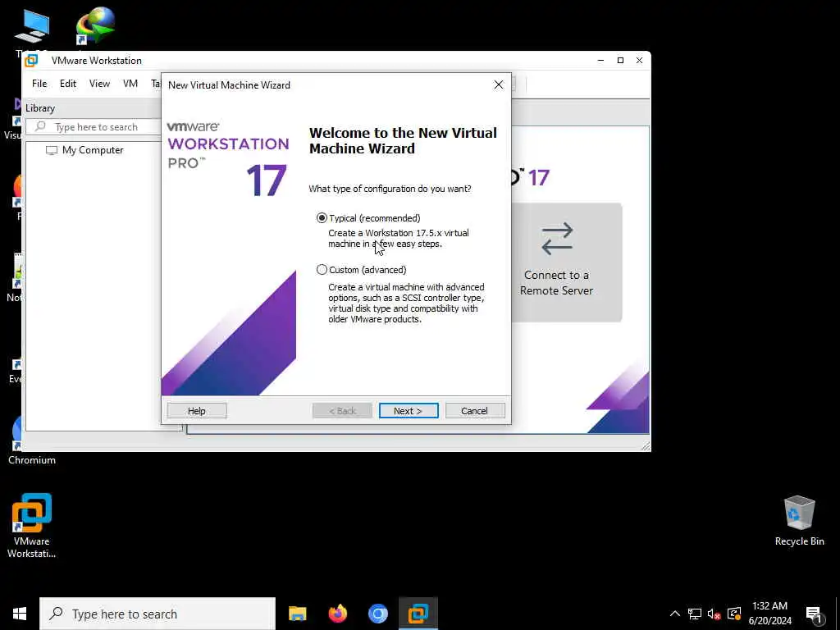Click the Next button in wizard
The width and height of the screenshot is (840, 630).
409,411
